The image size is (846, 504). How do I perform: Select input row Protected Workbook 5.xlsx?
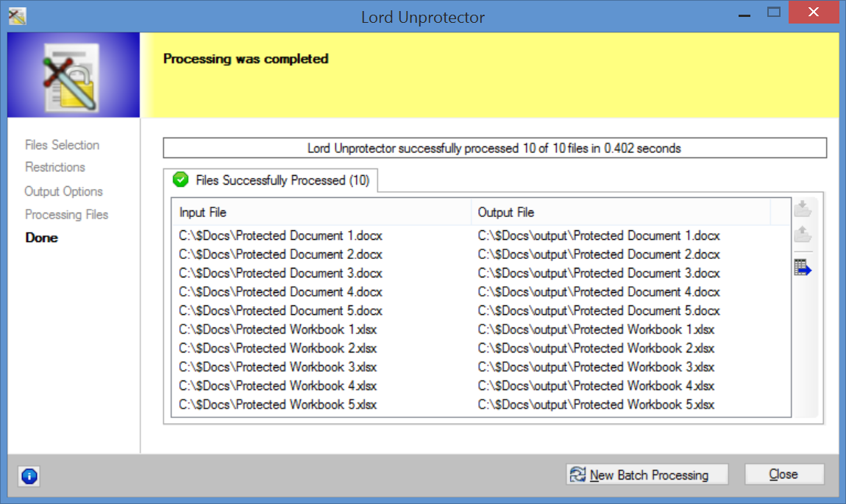(x=278, y=405)
